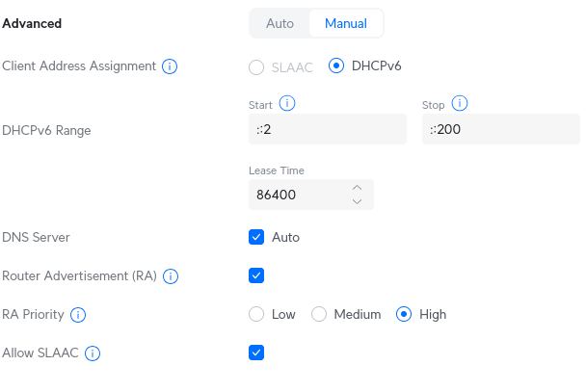Click the Lease Time input field

pyautogui.click(x=297, y=195)
